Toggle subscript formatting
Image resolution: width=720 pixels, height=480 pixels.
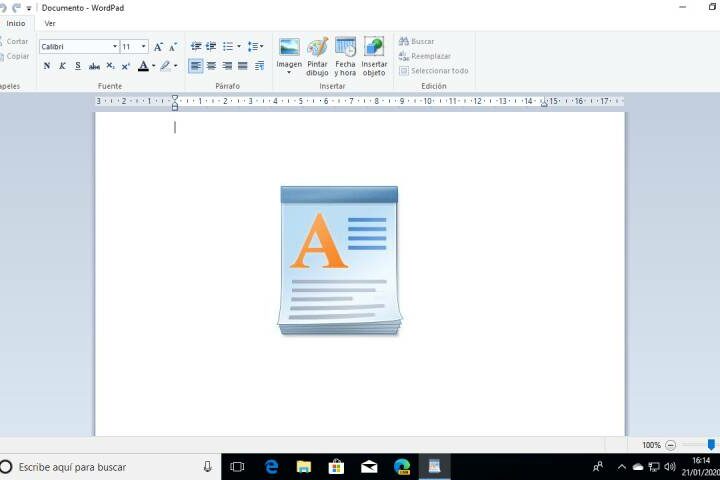[x=110, y=66]
